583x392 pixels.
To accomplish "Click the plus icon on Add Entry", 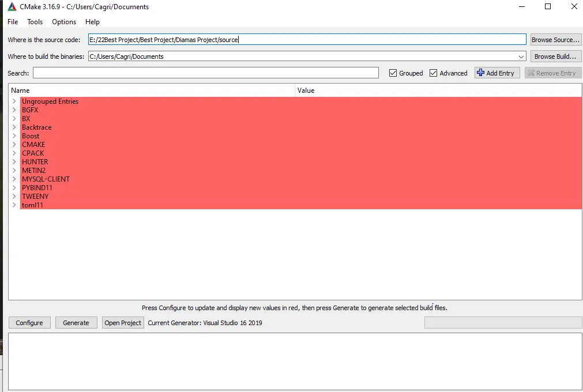I will pos(480,73).
